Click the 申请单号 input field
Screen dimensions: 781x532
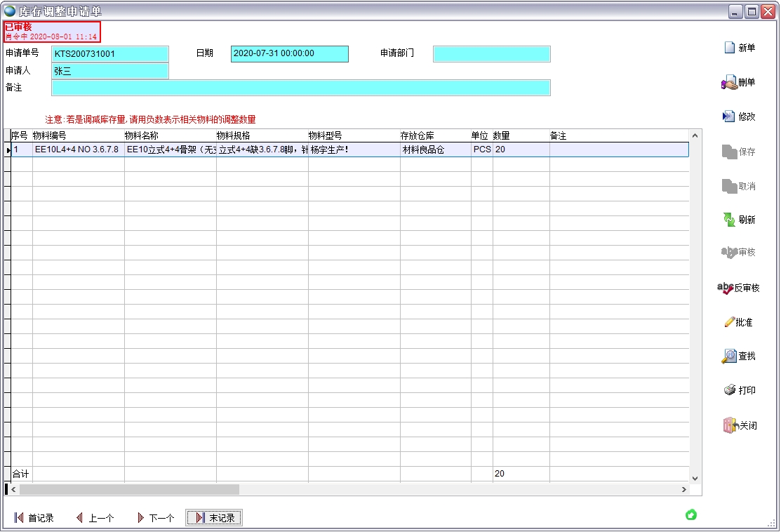pos(110,54)
